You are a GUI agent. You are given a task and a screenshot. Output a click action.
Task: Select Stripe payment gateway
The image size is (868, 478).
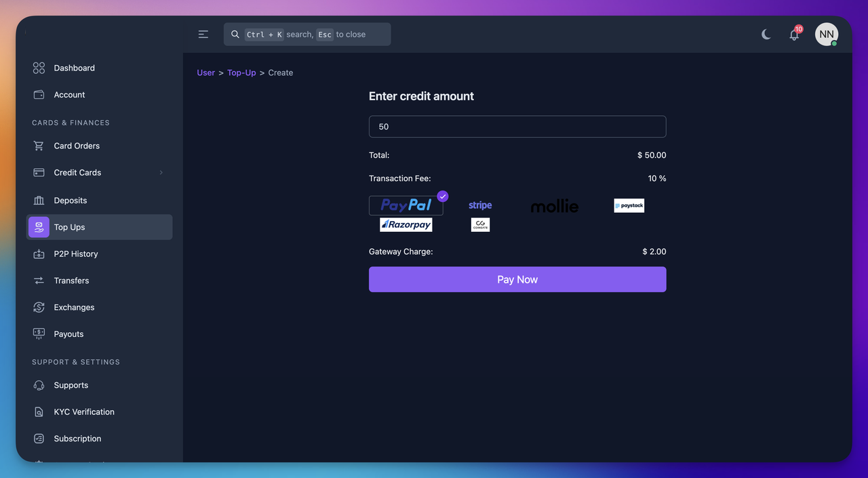tap(480, 205)
